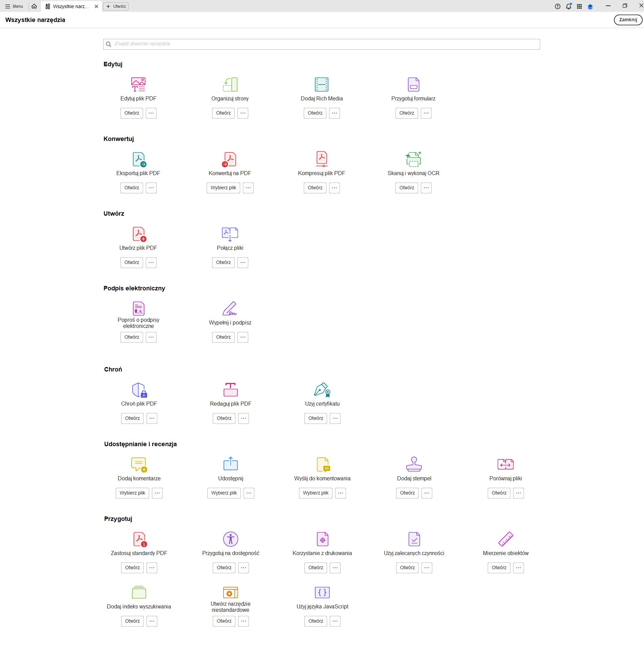Open the Przygotuj formularz tool icon

(x=413, y=85)
